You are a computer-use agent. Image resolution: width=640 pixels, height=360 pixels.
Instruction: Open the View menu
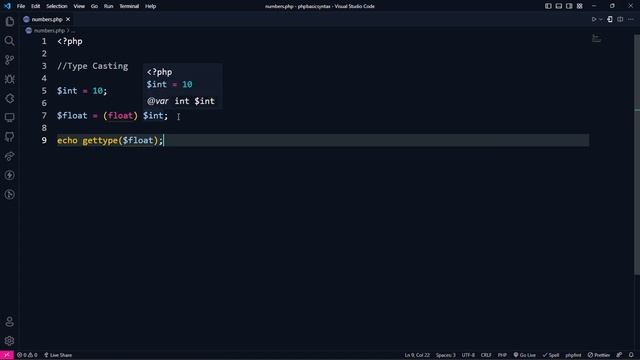pos(79,6)
